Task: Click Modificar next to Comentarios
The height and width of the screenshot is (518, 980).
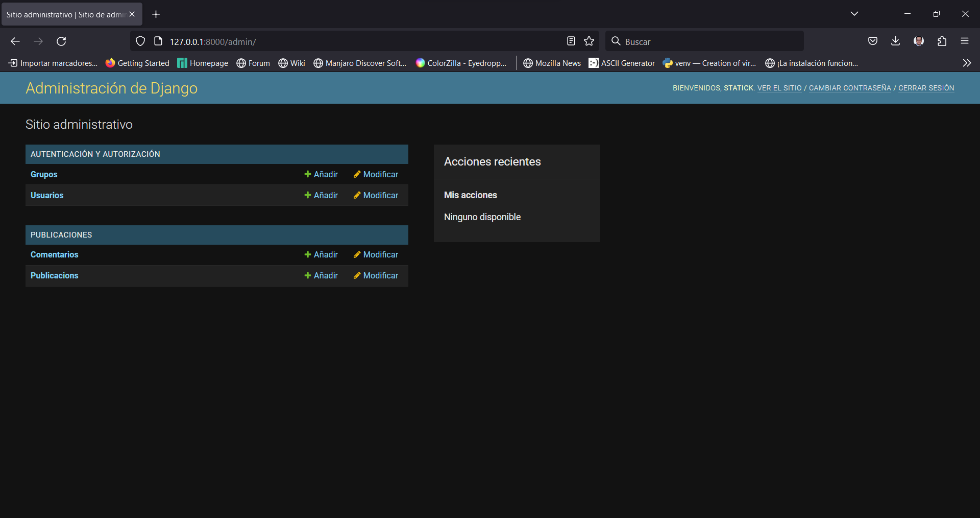Action: pyautogui.click(x=376, y=254)
